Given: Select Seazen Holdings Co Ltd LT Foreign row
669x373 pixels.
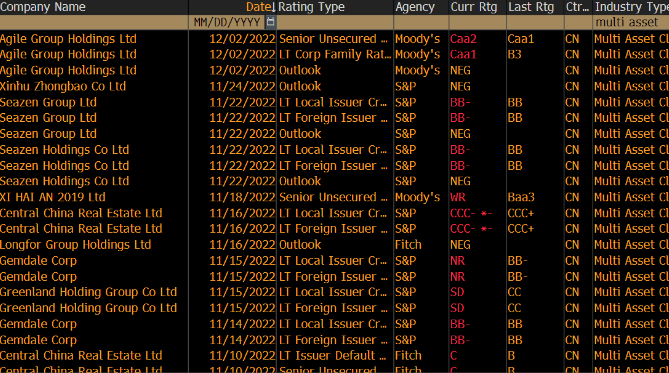Looking at the screenshot, I should coord(334,166).
